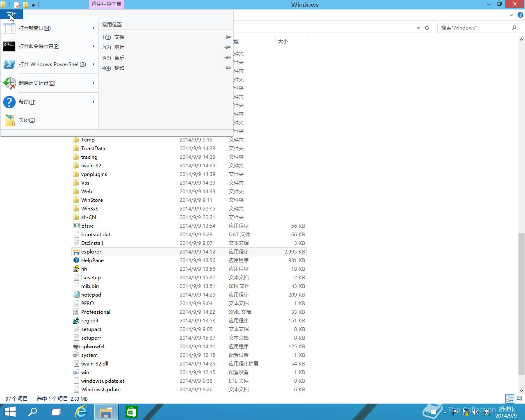Select the regedit application icon
Screen dimensions: 525x420
click(x=76, y=321)
